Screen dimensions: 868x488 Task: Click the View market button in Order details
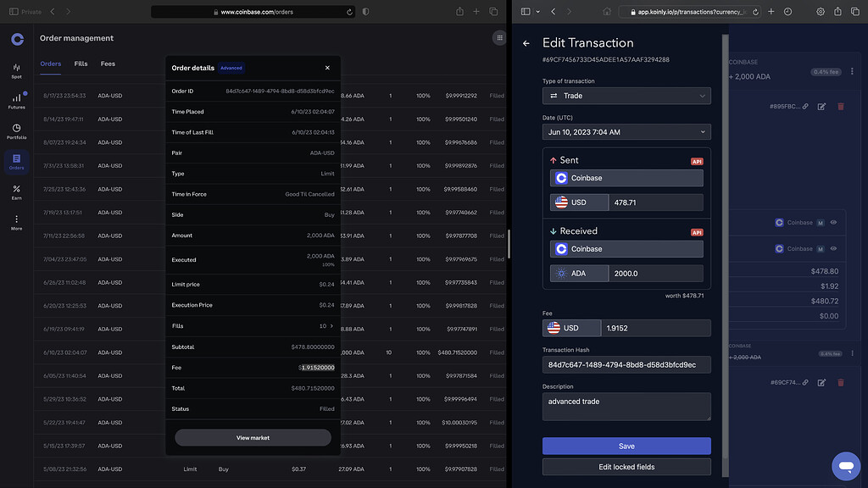pos(253,437)
